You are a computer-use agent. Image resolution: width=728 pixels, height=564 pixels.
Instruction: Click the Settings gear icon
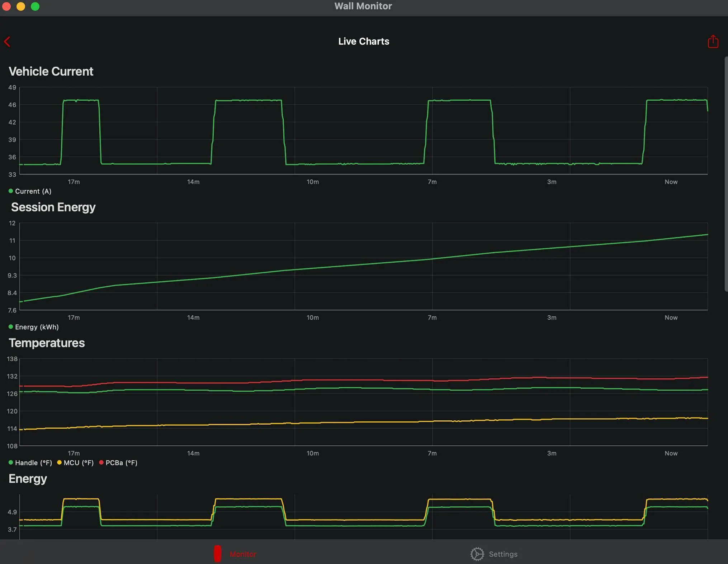(x=477, y=554)
